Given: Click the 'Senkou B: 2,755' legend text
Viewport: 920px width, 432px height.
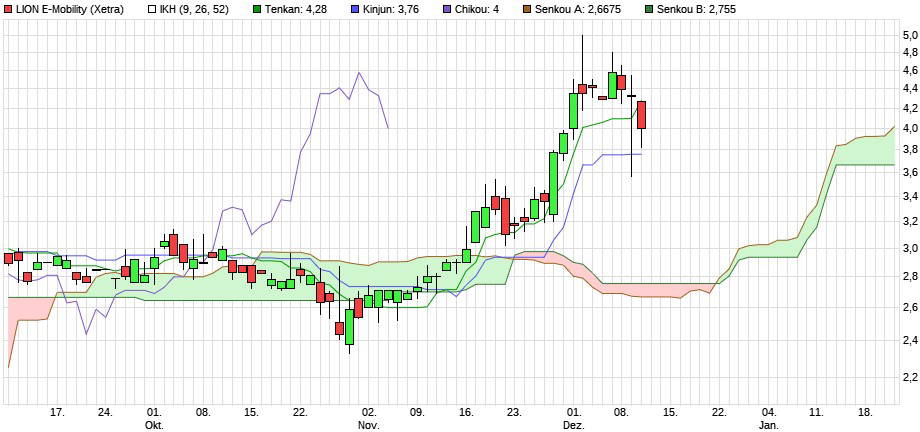Looking at the screenshot, I should click(x=695, y=9).
